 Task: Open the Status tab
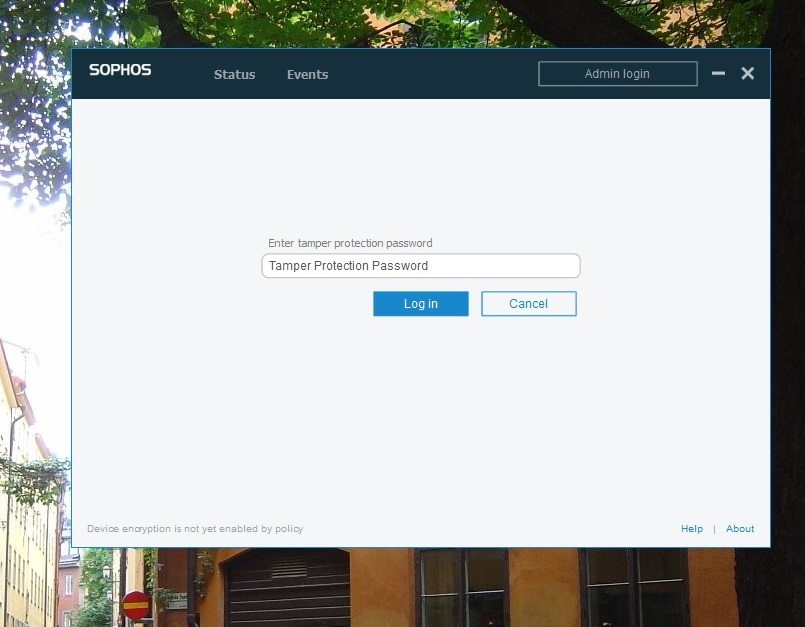(x=234, y=74)
